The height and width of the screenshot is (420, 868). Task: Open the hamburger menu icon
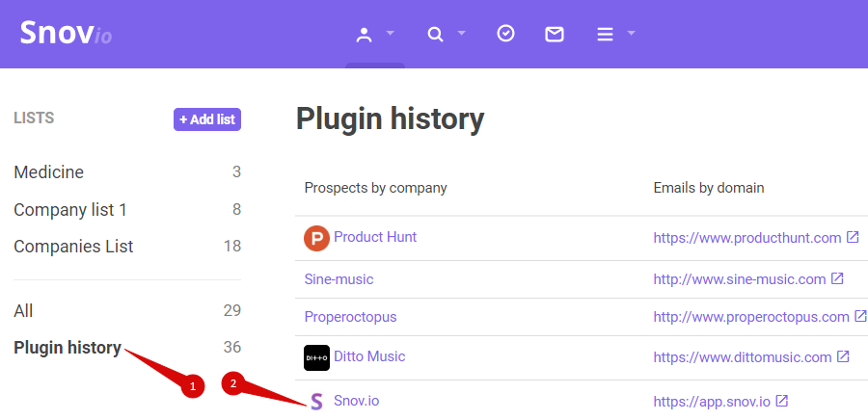pos(605,35)
